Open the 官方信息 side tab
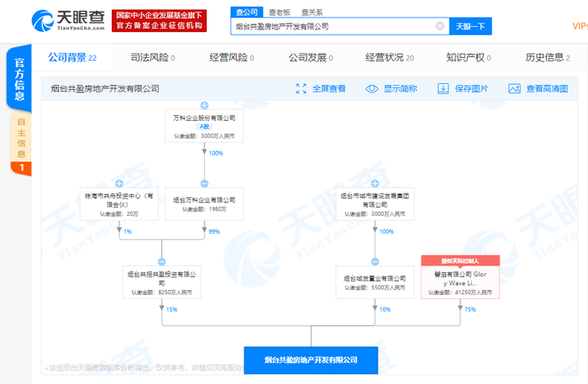The image size is (588, 384). point(19,79)
